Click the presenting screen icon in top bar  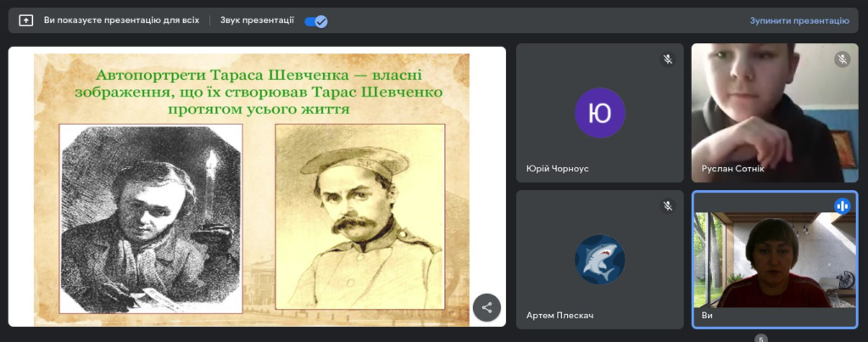(26, 20)
